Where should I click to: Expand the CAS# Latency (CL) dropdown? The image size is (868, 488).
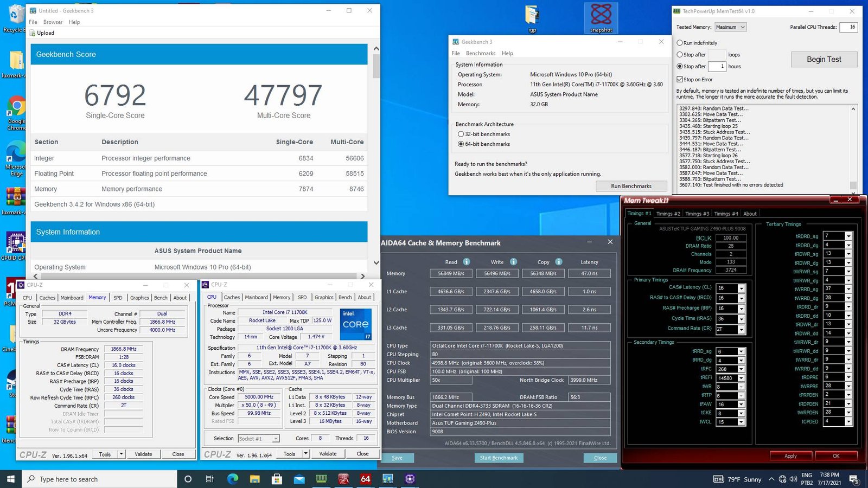pos(741,288)
